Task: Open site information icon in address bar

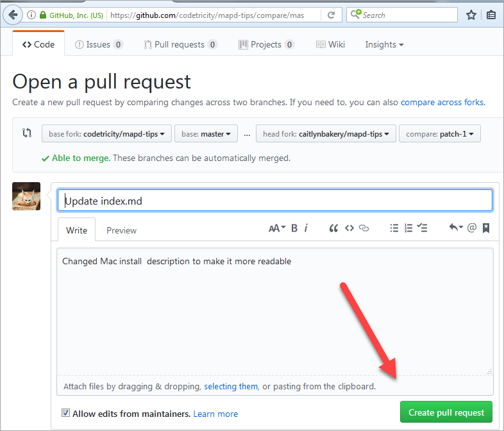Action: tap(31, 15)
